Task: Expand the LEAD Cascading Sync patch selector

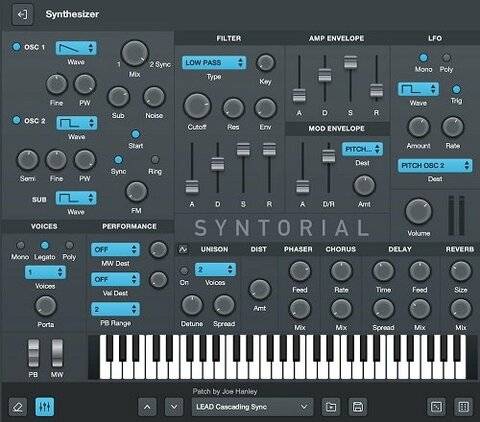Action: [252, 407]
